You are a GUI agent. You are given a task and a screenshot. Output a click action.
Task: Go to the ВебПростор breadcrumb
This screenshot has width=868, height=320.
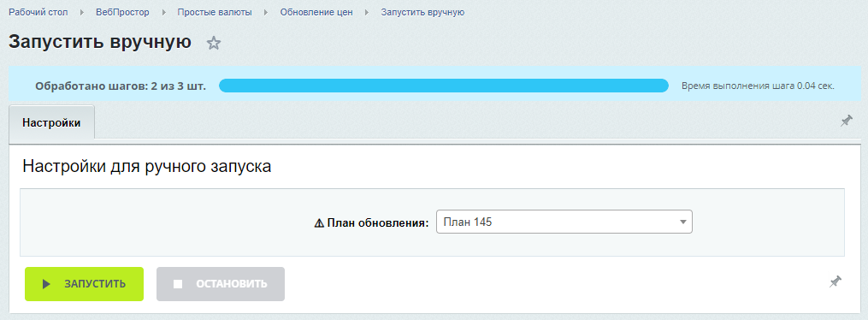click(x=122, y=12)
